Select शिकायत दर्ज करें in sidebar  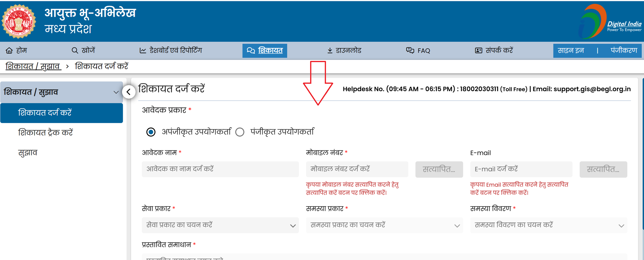[62, 113]
